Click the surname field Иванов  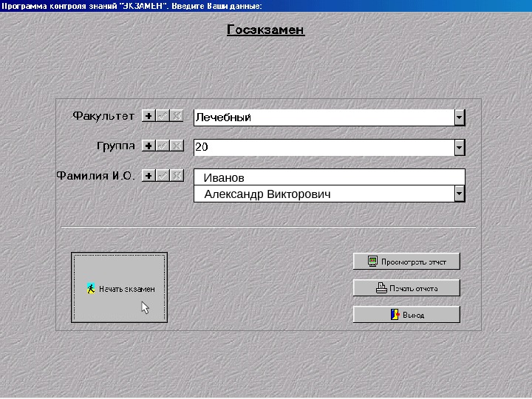(x=329, y=177)
